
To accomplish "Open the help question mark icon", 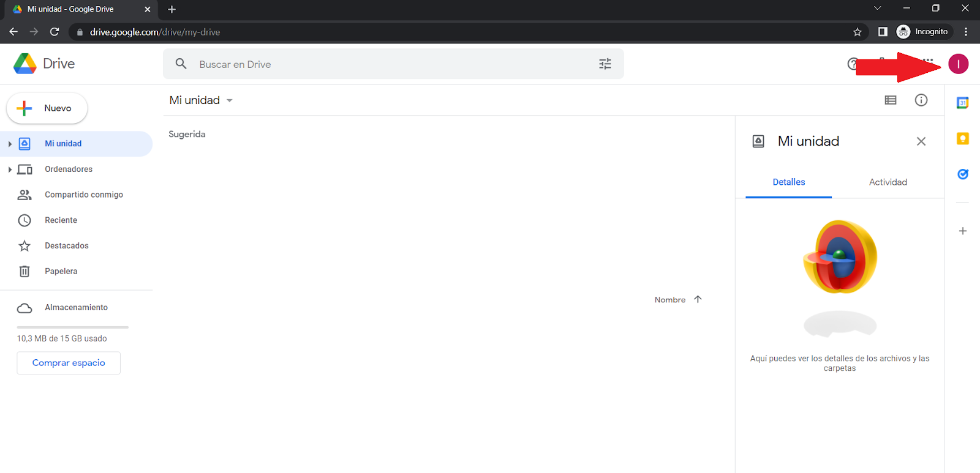I will [853, 64].
